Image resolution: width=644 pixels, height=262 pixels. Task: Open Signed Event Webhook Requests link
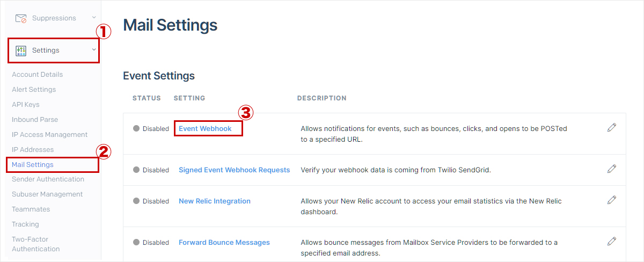click(x=234, y=170)
